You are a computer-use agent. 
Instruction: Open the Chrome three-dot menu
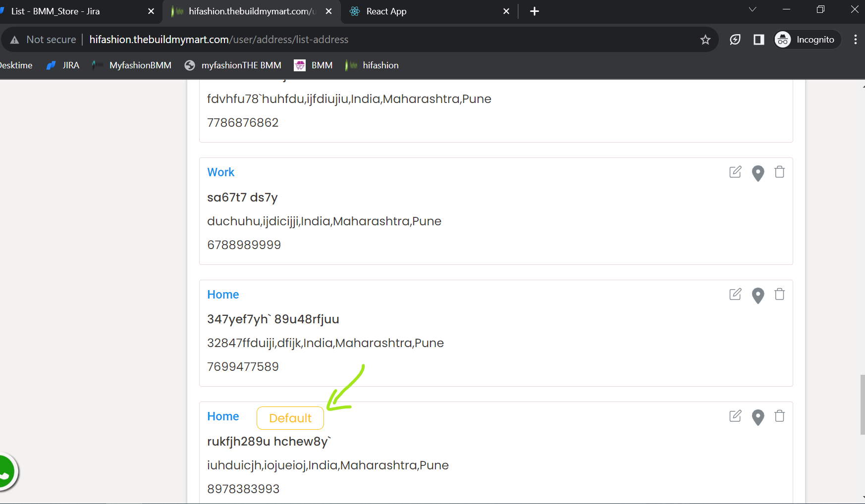pyautogui.click(x=856, y=40)
